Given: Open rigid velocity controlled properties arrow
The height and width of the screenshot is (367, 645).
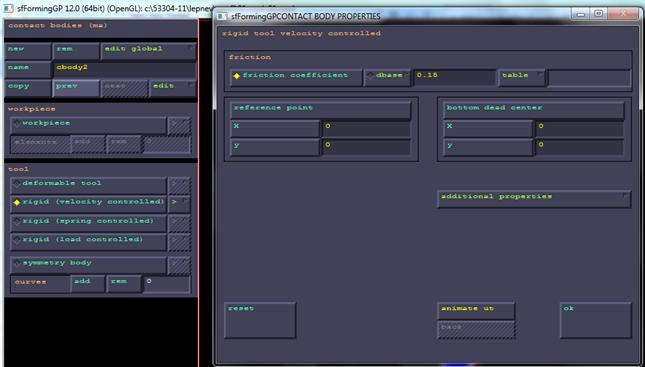Looking at the screenshot, I should coord(179,204).
